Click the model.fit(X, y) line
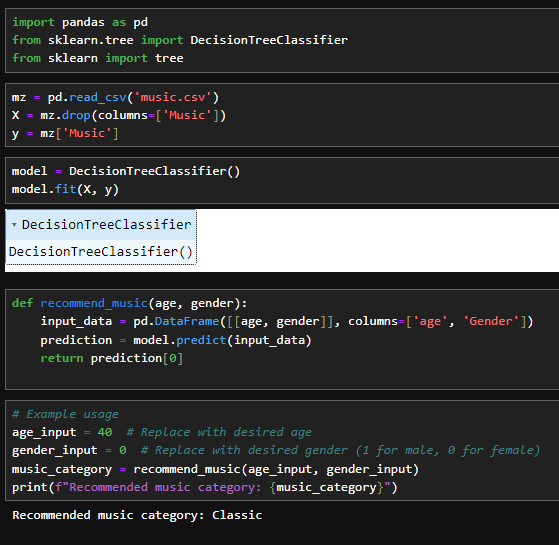559x545 pixels. coord(65,189)
